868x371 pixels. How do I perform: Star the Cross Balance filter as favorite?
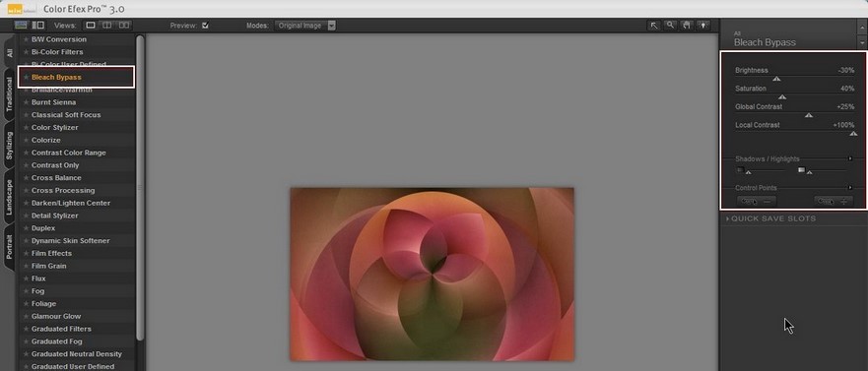coord(26,178)
